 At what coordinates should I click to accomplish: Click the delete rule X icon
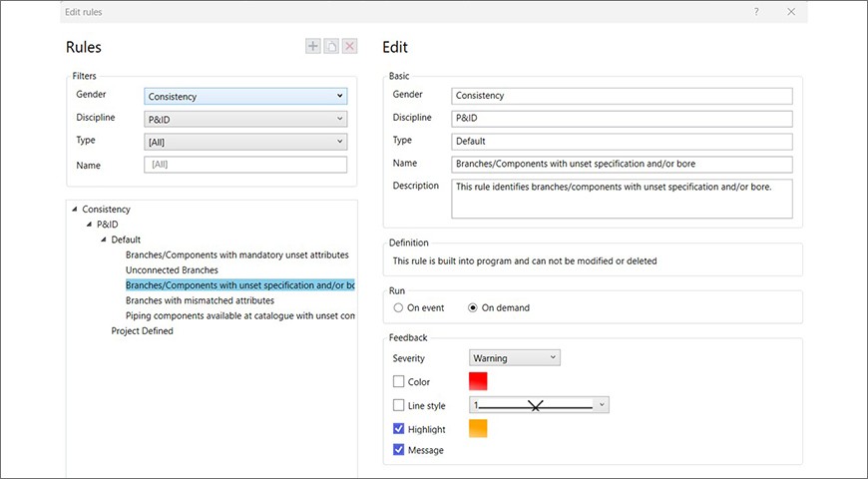point(349,47)
